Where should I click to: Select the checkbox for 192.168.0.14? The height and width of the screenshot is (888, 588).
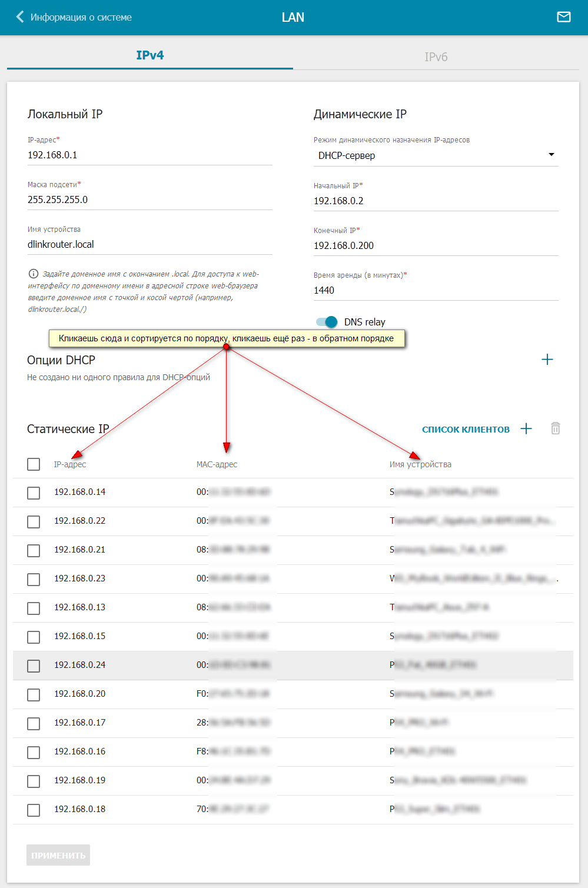click(34, 493)
